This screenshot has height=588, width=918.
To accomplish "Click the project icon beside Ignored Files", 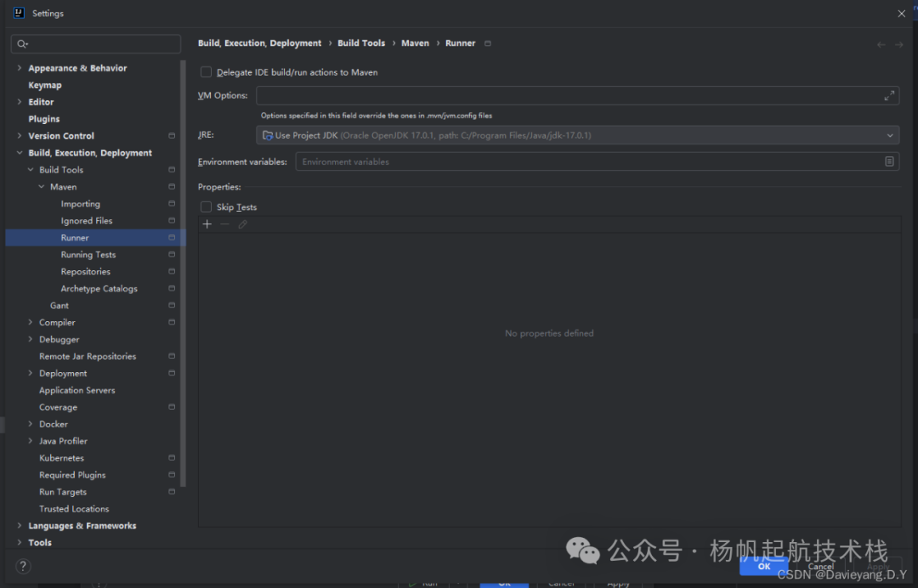I will pyautogui.click(x=172, y=221).
